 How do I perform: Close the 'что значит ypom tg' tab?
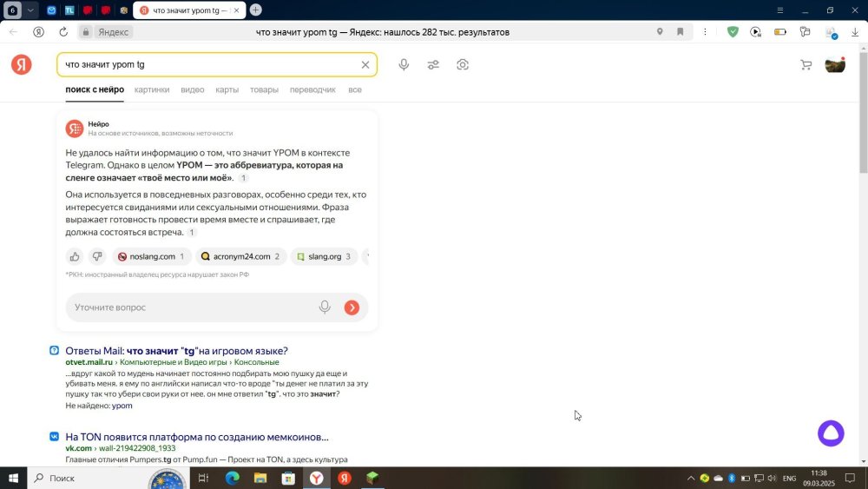236,10
